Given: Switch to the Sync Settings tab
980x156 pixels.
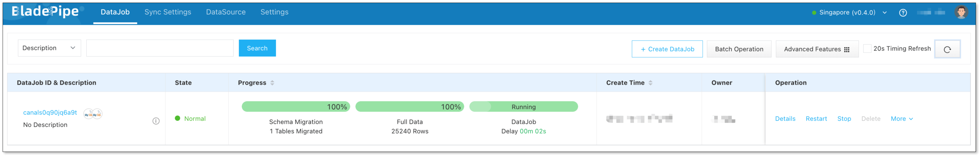Looking at the screenshot, I should click(x=168, y=12).
